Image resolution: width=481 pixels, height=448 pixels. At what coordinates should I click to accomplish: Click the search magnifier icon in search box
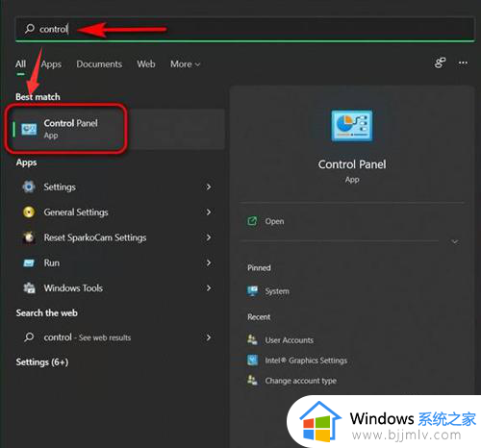(x=30, y=29)
